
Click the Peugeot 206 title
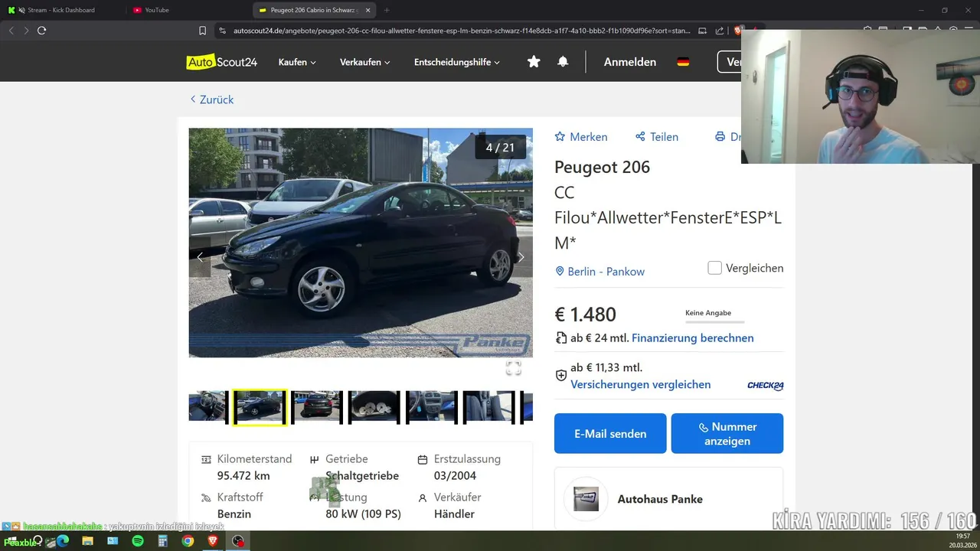pyautogui.click(x=602, y=167)
